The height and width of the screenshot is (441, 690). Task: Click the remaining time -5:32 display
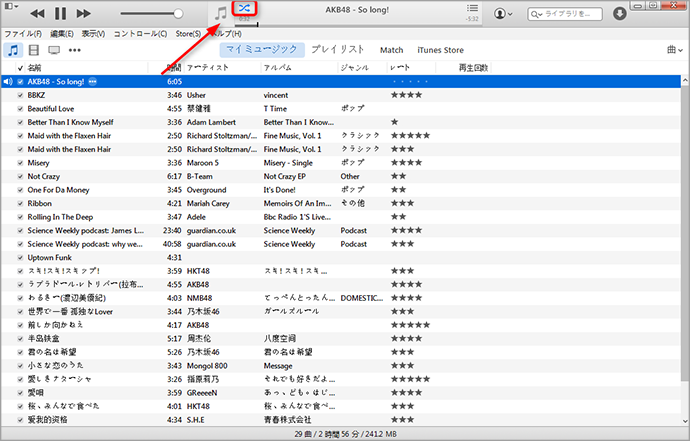[x=472, y=19]
